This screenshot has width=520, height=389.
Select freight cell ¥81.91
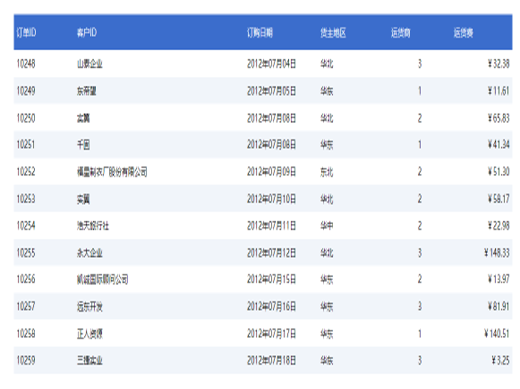tap(499, 306)
